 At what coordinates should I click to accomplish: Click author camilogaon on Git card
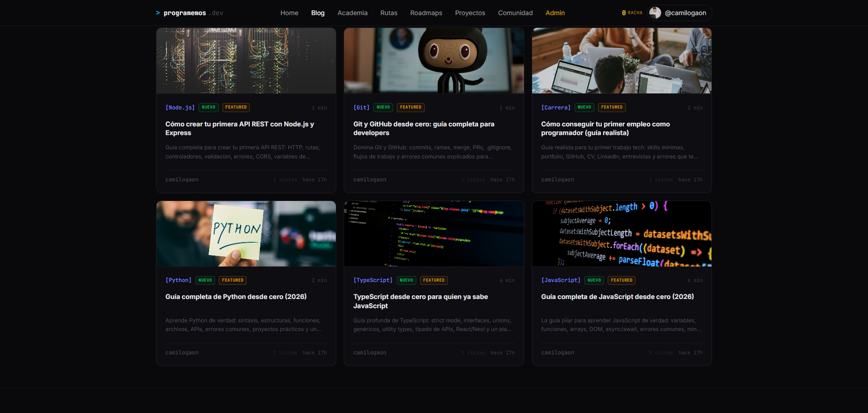pyautogui.click(x=370, y=179)
